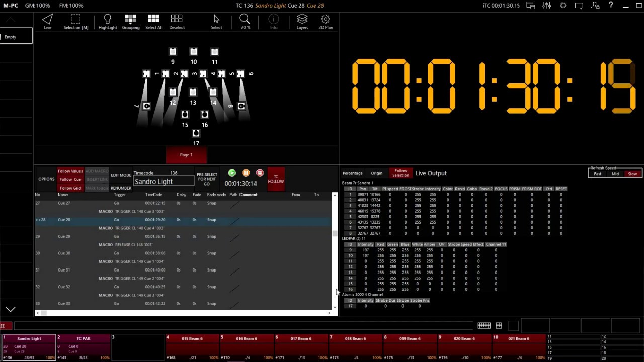644x362 pixels.
Task: Open the user lock icon
Action: 595,6
